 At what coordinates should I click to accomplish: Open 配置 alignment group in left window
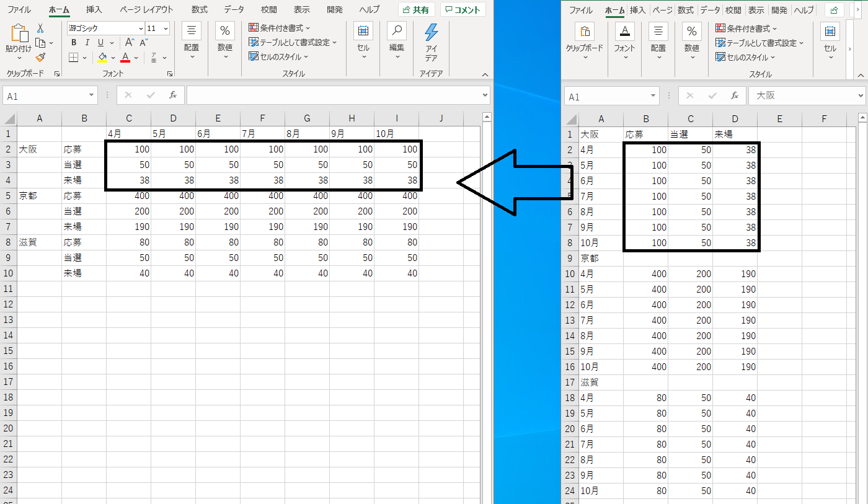point(191,41)
